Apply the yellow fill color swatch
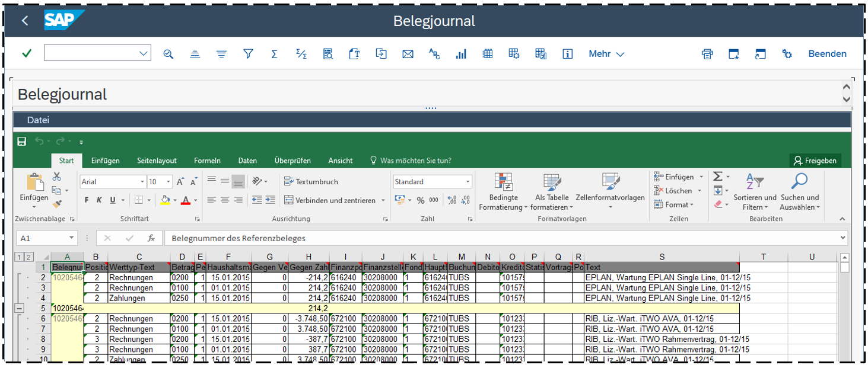Image resolution: width=868 pixels, height=365 pixels. click(x=166, y=200)
